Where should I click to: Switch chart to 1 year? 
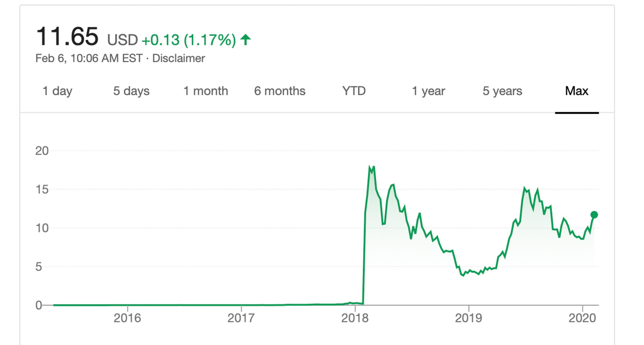[x=428, y=91]
